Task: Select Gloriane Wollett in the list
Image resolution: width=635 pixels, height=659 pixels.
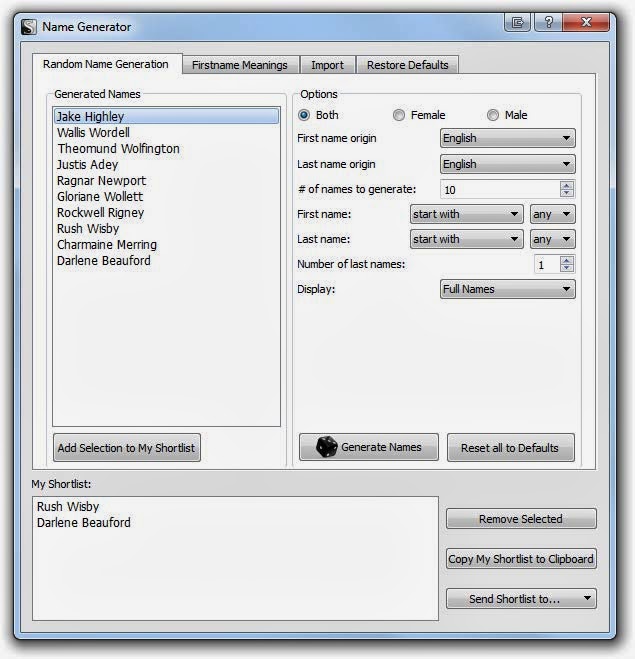Action: [166, 197]
